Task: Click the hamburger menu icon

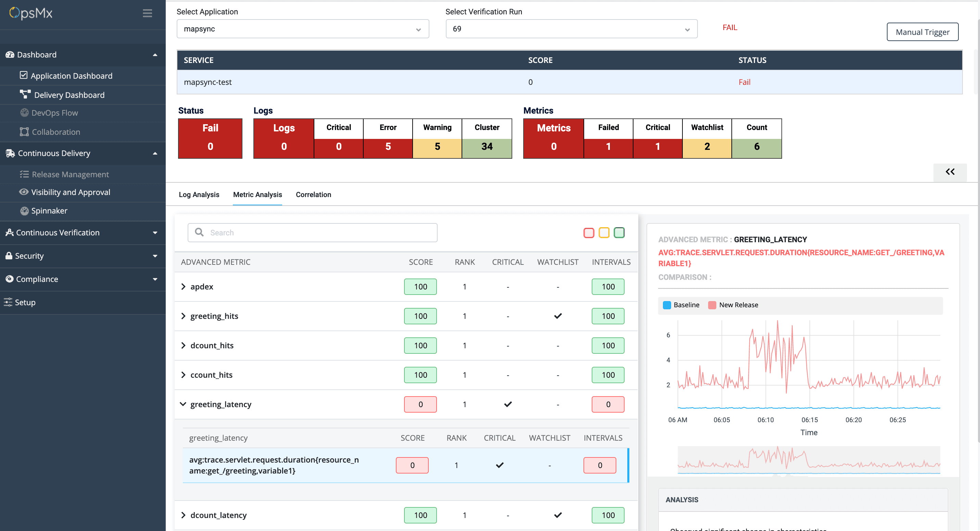Action: click(147, 13)
